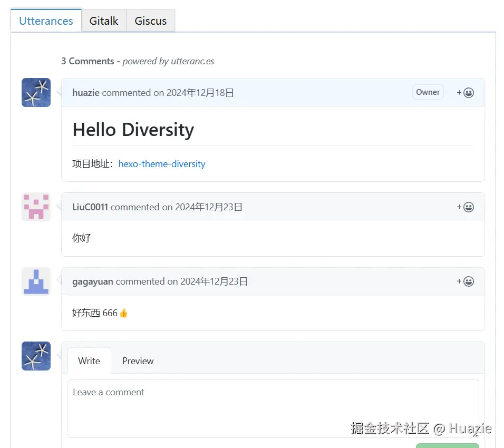Open gagayuan's purple pixel avatar
Screen dimensions: 504x448
click(x=36, y=281)
